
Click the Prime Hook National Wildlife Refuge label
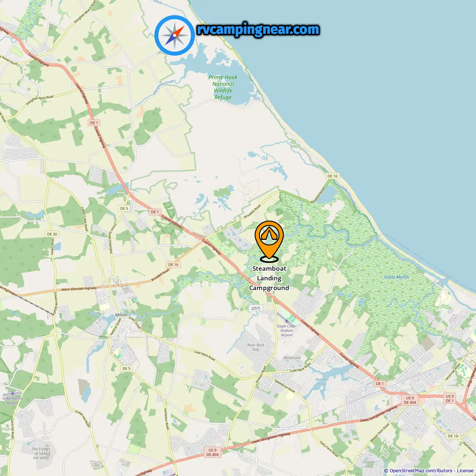pyautogui.click(x=223, y=87)
